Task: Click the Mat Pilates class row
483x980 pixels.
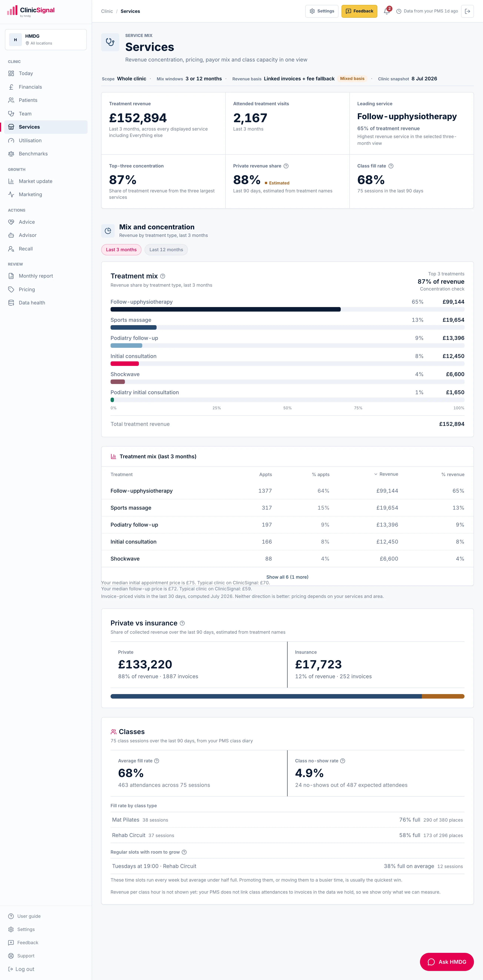Action: tap(287, 820)
